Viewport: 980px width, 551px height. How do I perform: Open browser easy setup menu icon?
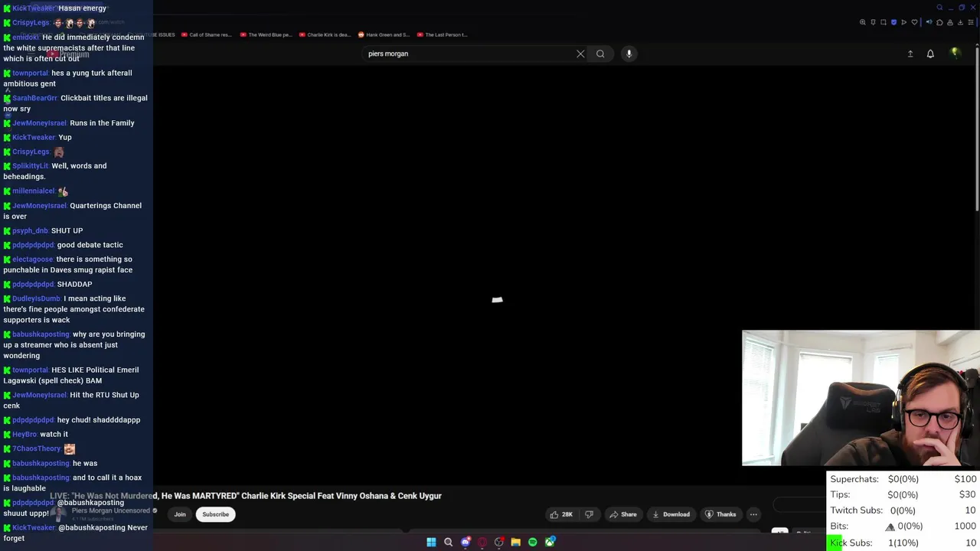(x=971, y=22)
